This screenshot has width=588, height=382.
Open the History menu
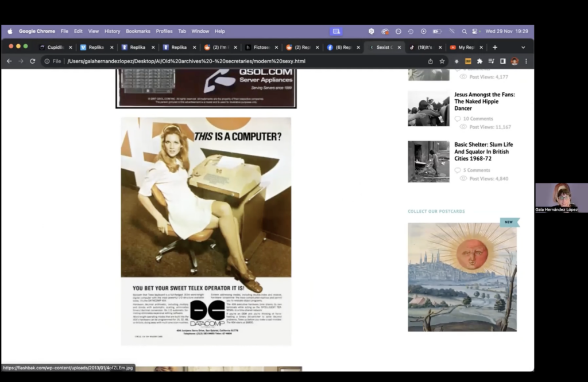pos(112,32)
